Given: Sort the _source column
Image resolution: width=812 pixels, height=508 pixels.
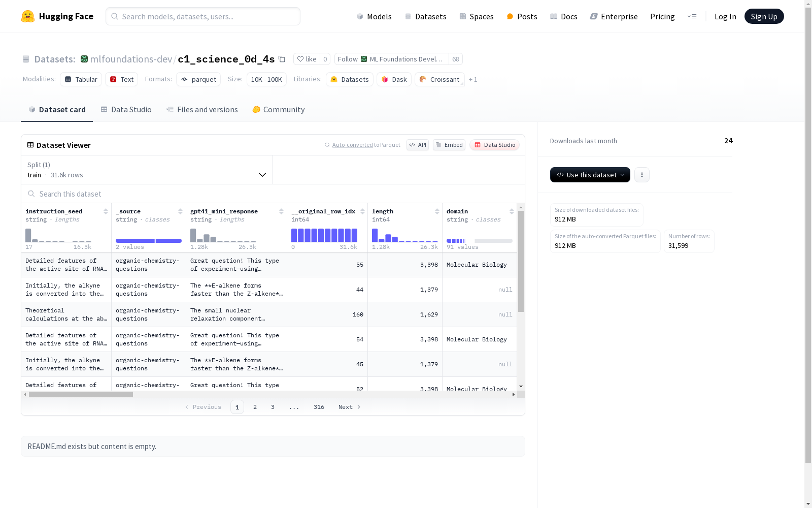Looking at the screenshot, I should [180, 211].
